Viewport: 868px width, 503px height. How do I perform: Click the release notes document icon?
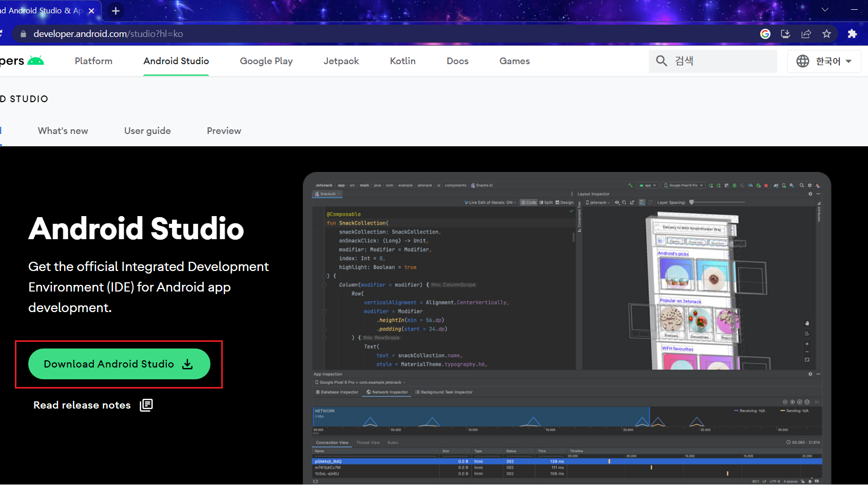click(146, 405)
